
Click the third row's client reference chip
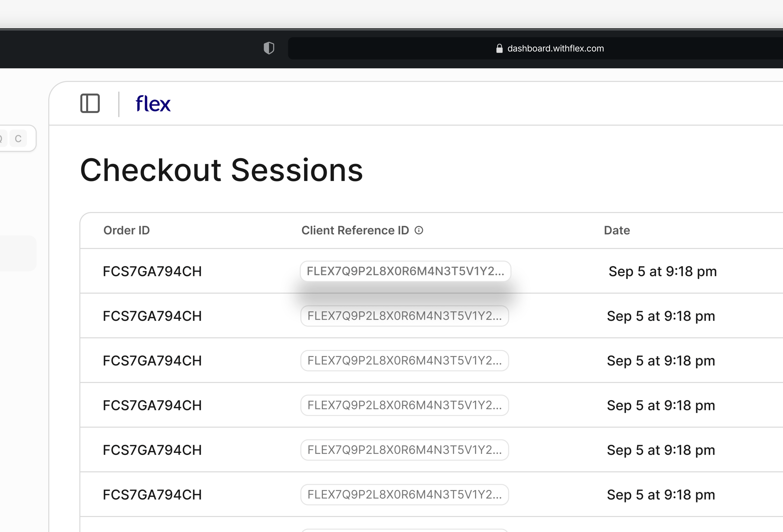click(x=405, y=360)
